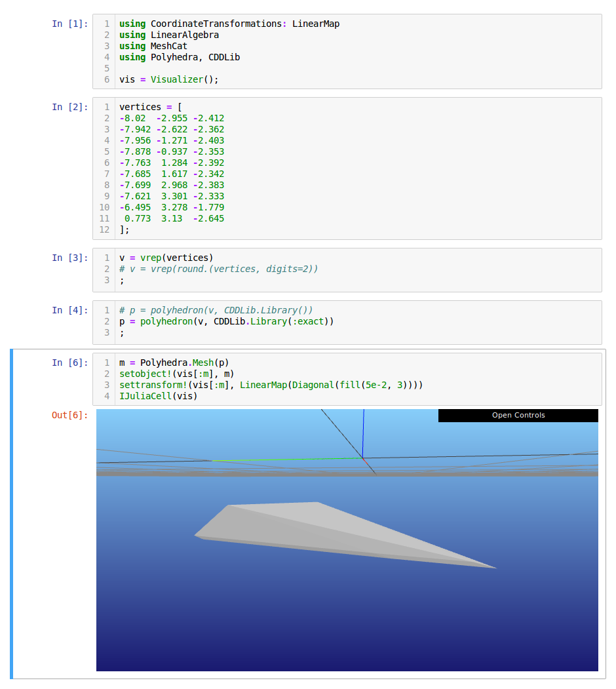This screenshot has height=689, width=616.
Task: Click the commented 'polyhedron(v, CDDLib.Library())' line
Action: (216, 310)
